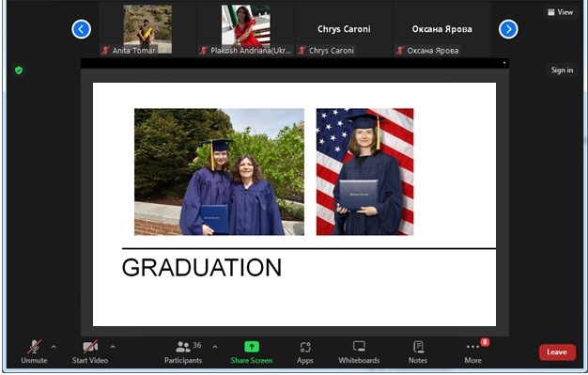This screenshot has width=588, height=375.
Task: Click the green Share Screen icon
Action: (252, 347)
